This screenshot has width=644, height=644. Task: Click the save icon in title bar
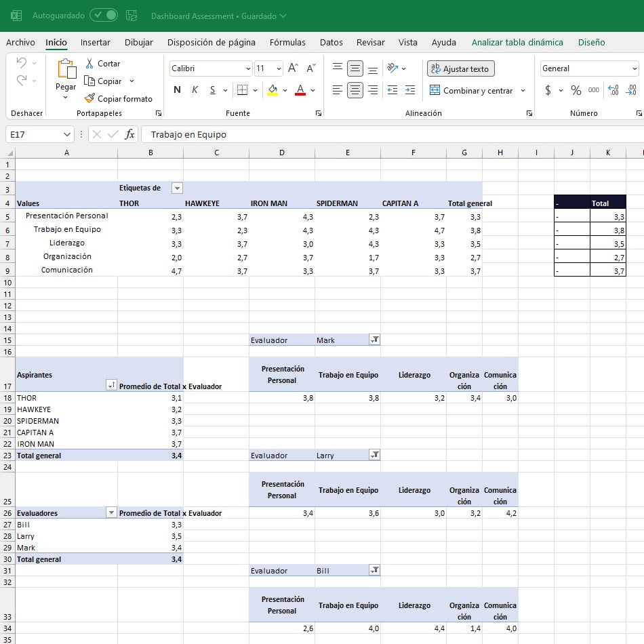click(132, 16)
